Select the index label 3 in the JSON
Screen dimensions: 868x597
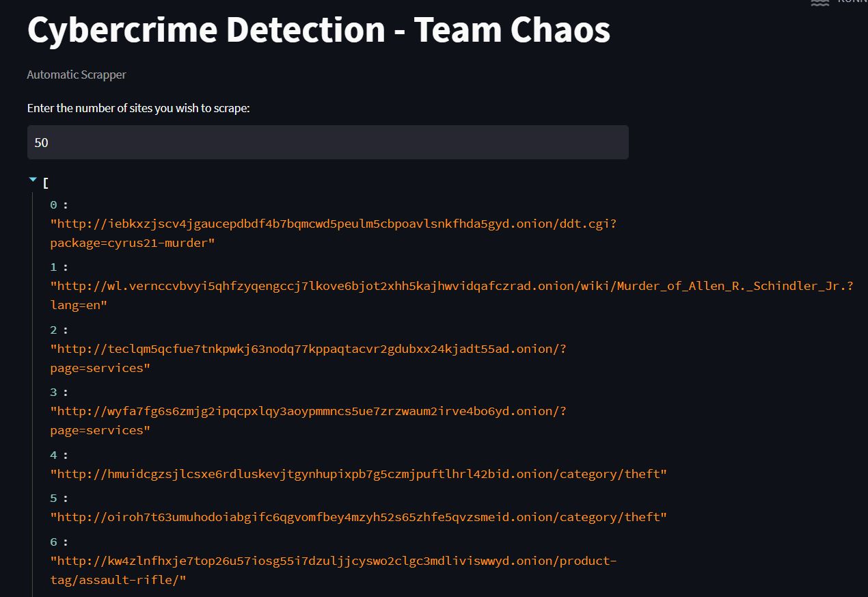tap(53, 392)
